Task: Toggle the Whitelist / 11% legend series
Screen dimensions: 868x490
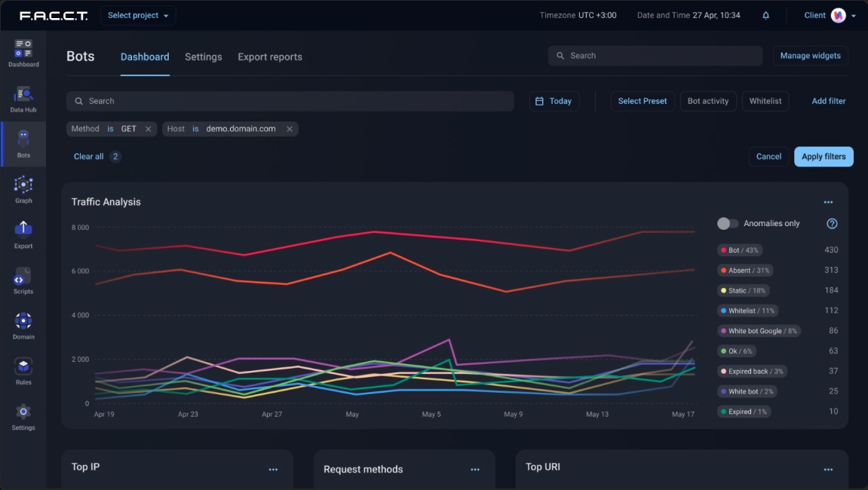Action: point(747,311)
